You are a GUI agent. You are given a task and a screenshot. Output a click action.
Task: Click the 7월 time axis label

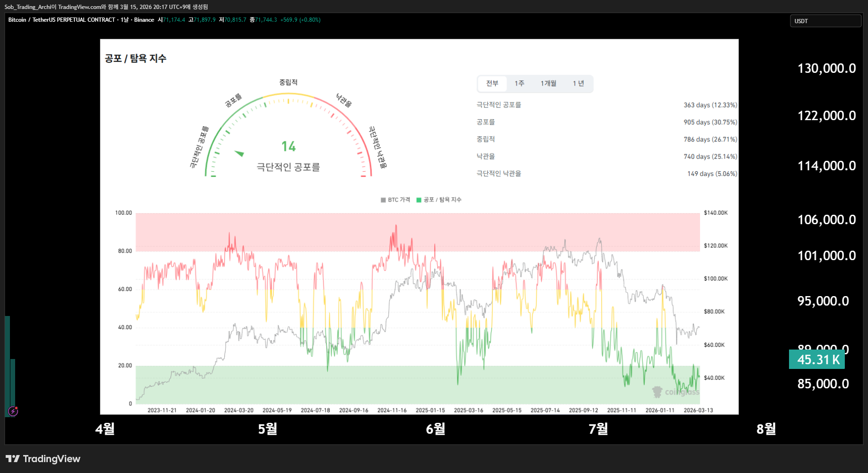click(598, 429)
